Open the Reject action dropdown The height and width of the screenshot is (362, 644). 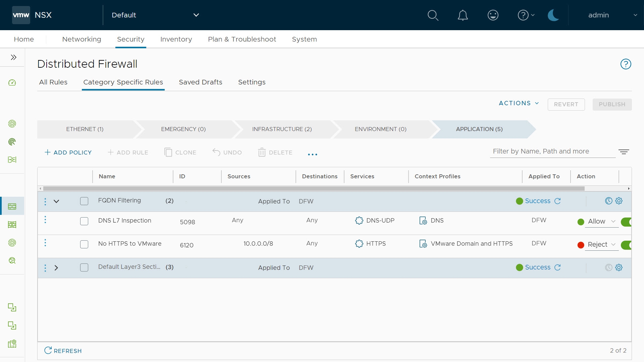(x=601, y=244)
